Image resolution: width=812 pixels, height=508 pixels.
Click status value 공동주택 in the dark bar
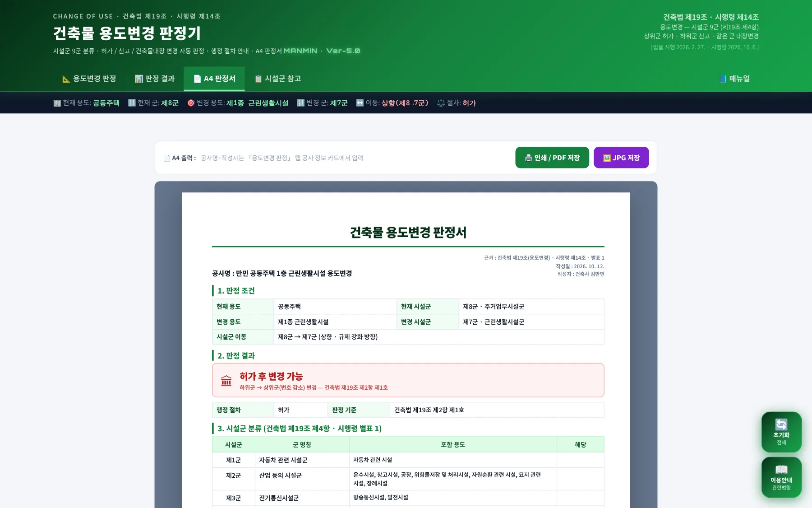106,103
